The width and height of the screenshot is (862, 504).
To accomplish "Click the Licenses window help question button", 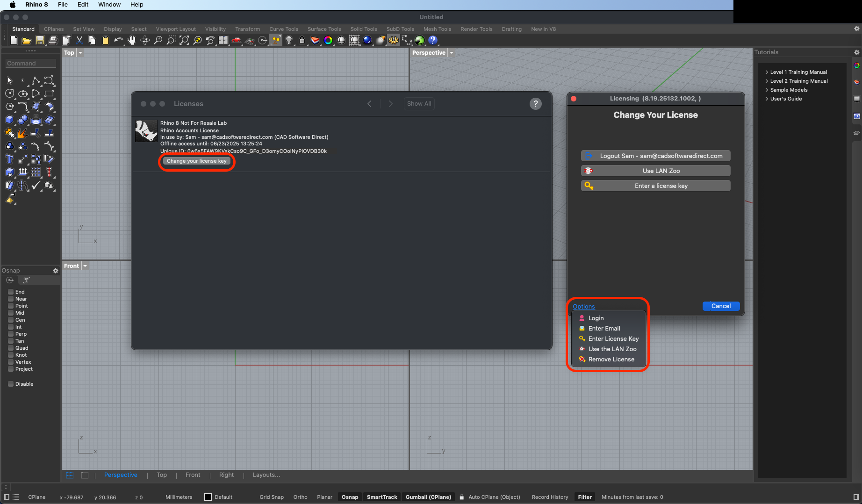I will tap(536, 104).
